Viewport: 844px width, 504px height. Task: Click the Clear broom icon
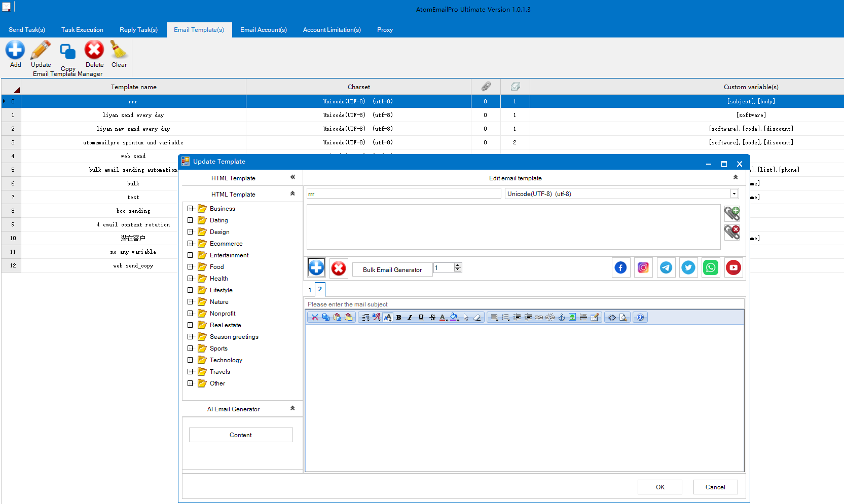coord(119,50)
